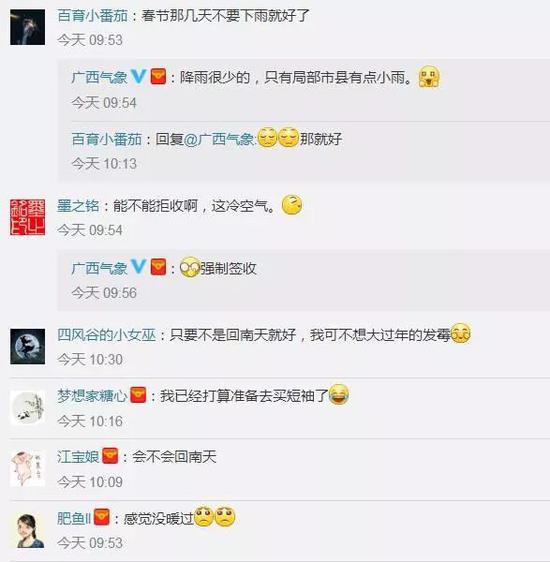550x562 pixels.
Task: Click the 广西气象 name in the 降雨很少的 reply
Action: tap(99, 77)
